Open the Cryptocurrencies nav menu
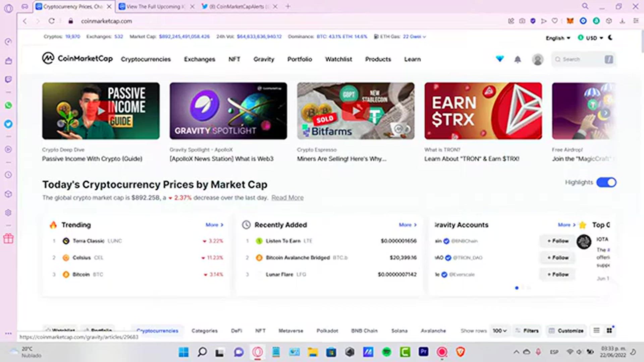The height and width of the screenshot is (362, 644). pos(146,59)
